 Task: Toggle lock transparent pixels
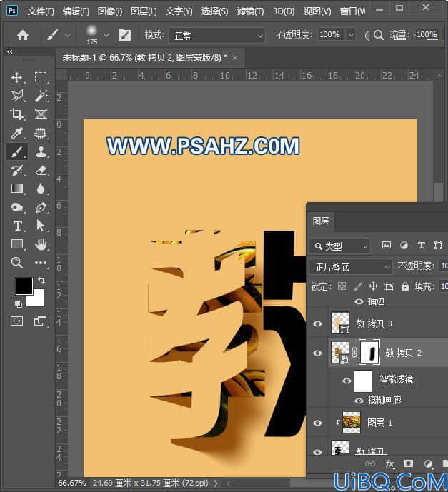click(342, 286)
